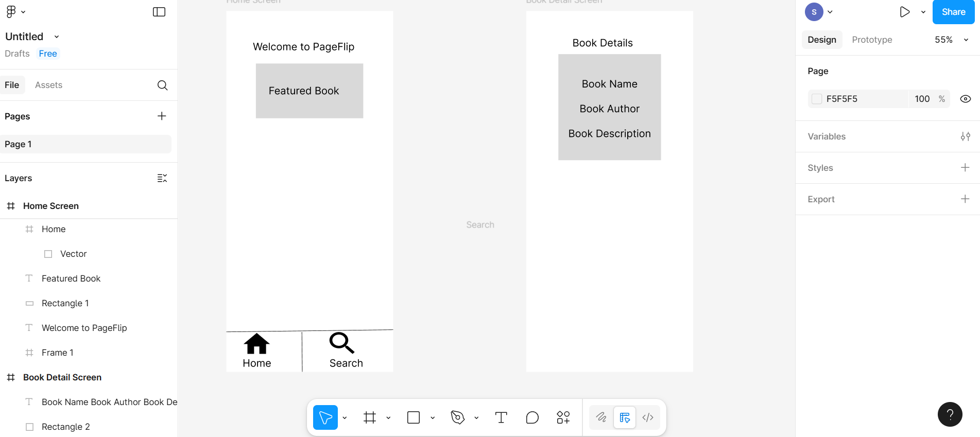
Task: Open the Figma main menu dropdown
Action: click(15, 12)
